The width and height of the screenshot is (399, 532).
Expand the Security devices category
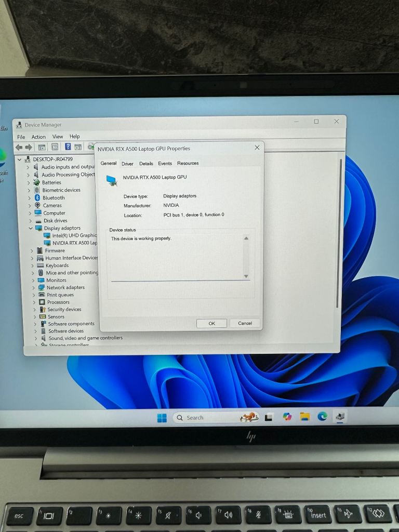[x=35, y=309]
